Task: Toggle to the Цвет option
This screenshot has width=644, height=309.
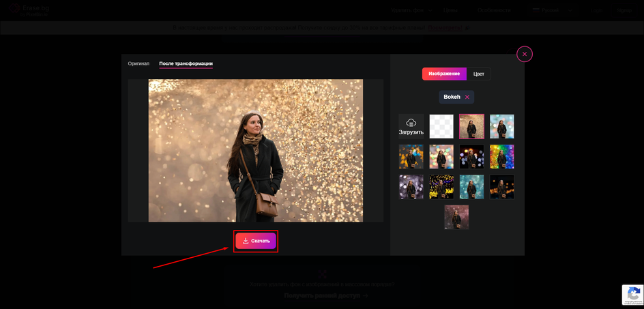Action: pyautogui.click(x=478, y=74)
